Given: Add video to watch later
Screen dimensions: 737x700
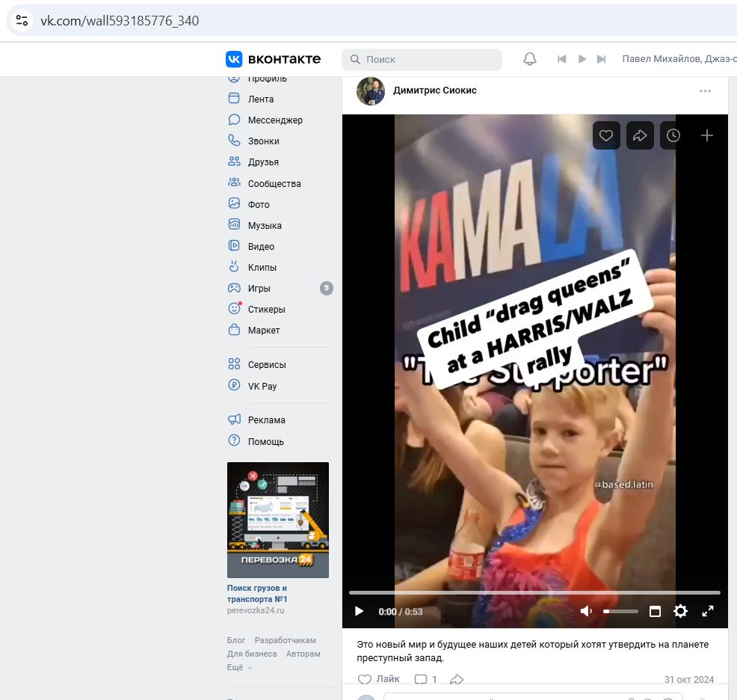Looking at the screenshot, I should tap(673, 135).
